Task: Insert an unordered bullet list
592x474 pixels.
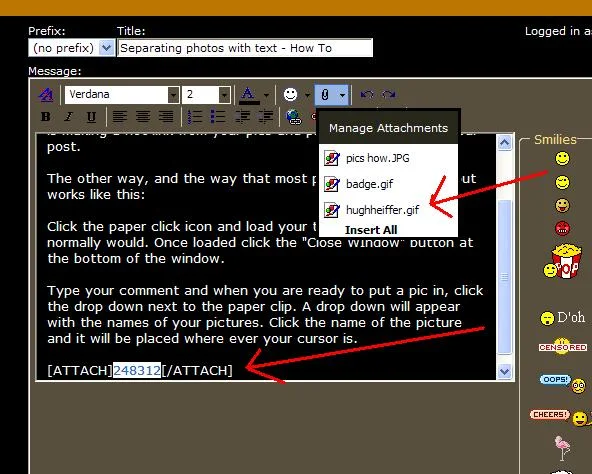Action: [x=218, y=117]
